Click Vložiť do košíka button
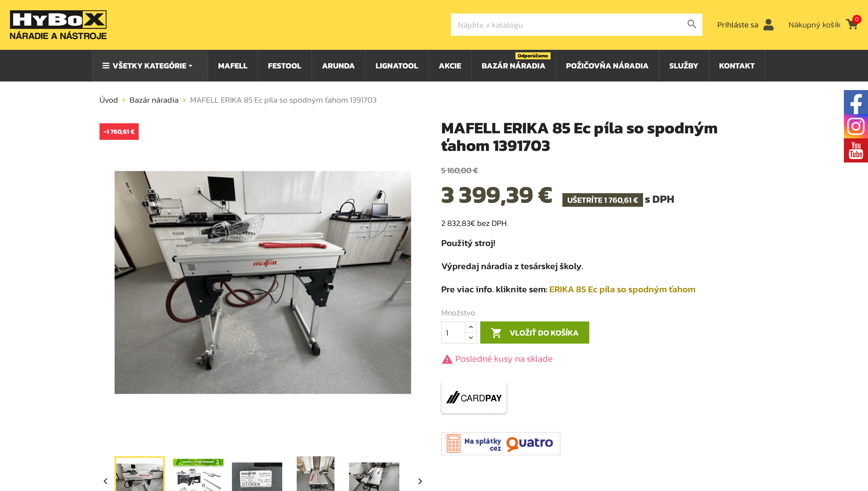 click(535, 333)
